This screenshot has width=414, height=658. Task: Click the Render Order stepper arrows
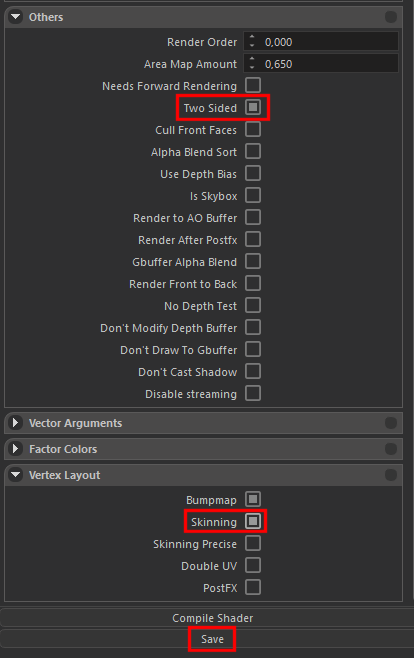(252, 42)
